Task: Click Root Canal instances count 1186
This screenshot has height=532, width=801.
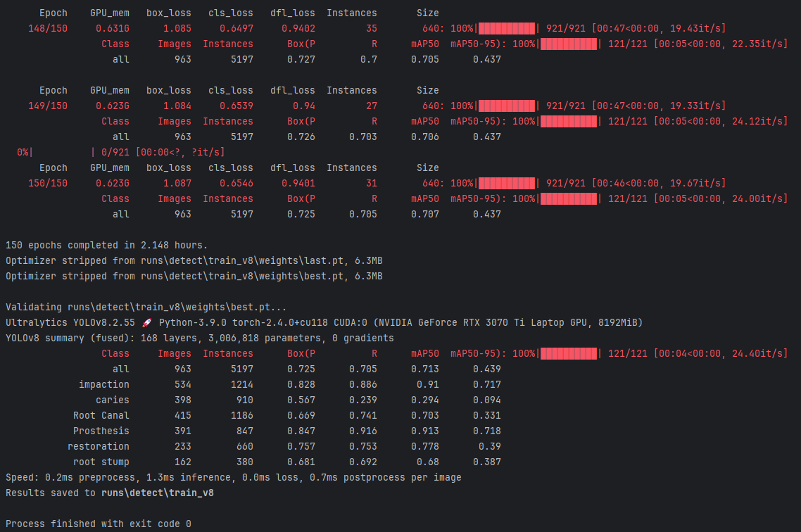Action: [x=242, y=416]
